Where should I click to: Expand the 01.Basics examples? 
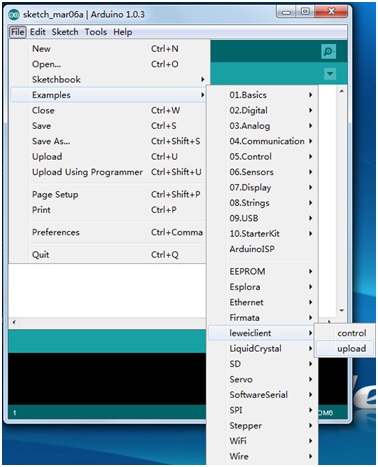[x=262, y=95]
